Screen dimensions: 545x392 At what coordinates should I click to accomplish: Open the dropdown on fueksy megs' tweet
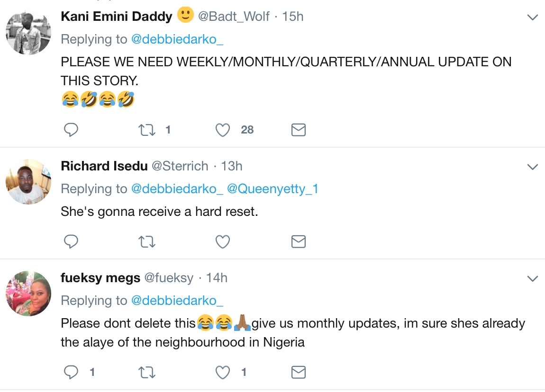533,278
